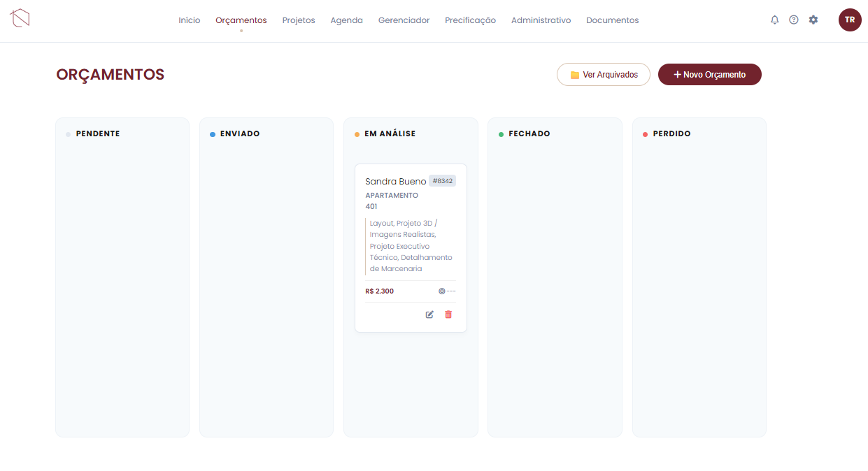The height and width of the screenshot is (471, 868).
Task: Open the Gerenciador menu item
Action: [x=404, y=20]
